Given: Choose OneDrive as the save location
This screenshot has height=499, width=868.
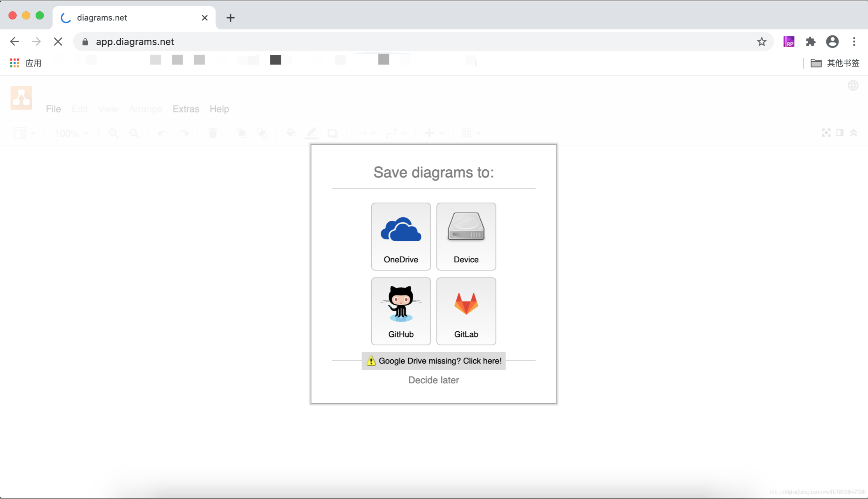Looking at the screenshot, I should pos(401,236).
